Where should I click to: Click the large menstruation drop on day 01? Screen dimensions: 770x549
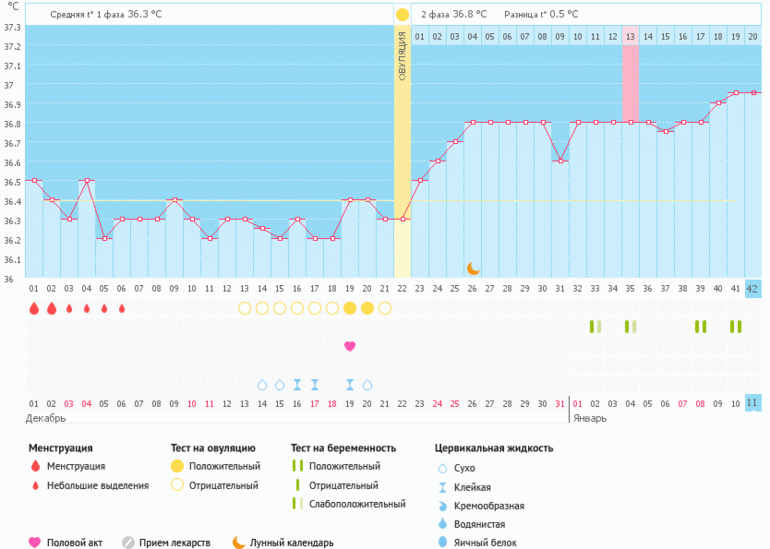(34, 308)
